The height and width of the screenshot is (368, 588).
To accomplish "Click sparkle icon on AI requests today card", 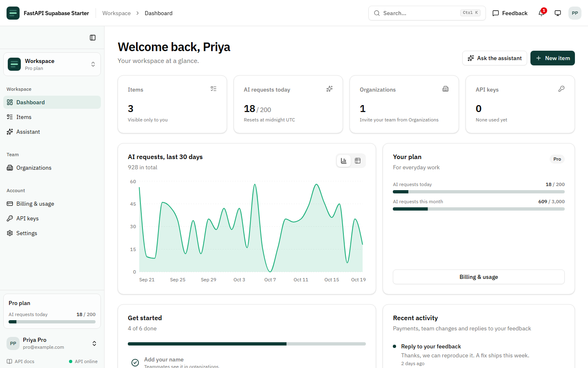I will pyautogui.click(x=330, y=89).
